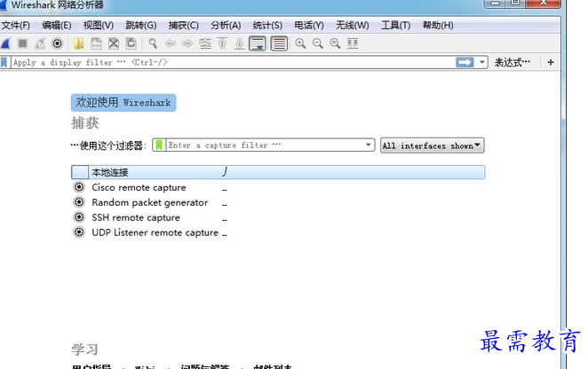This screenshot has height=369, width=588.
Task: Select SSH remote capture interface
Action: [x=136, y=217]
